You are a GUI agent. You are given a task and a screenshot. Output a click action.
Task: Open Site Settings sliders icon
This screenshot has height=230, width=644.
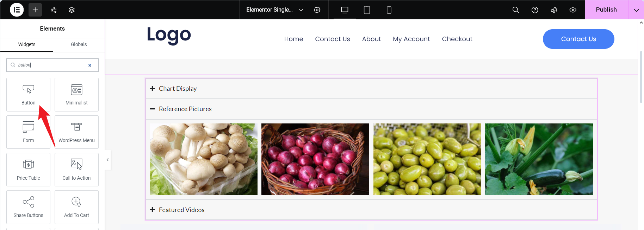pos(54,10)
